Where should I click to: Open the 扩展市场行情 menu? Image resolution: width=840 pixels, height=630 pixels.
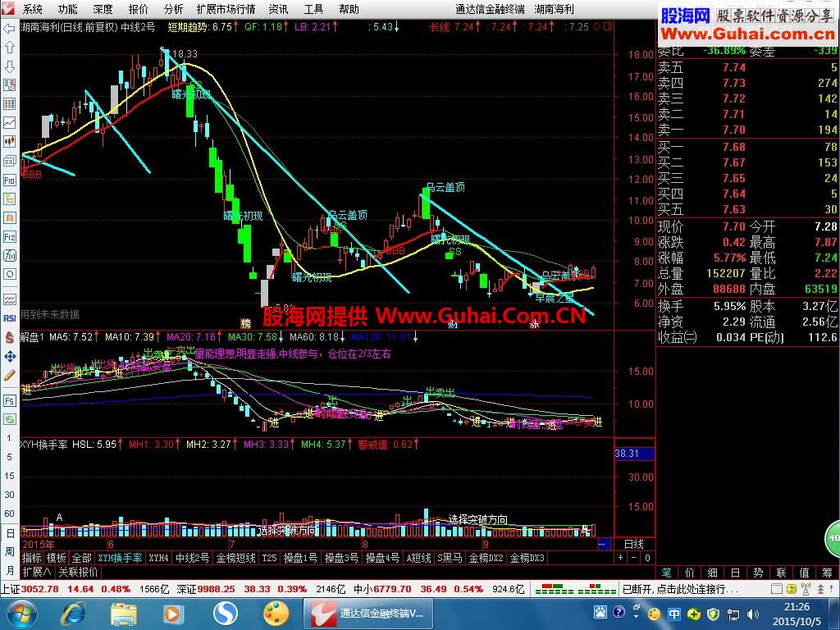point(226,9)
